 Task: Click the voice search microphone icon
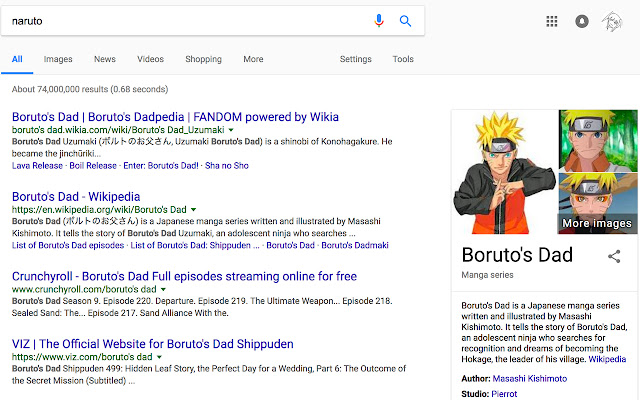(x=379, y=21)
